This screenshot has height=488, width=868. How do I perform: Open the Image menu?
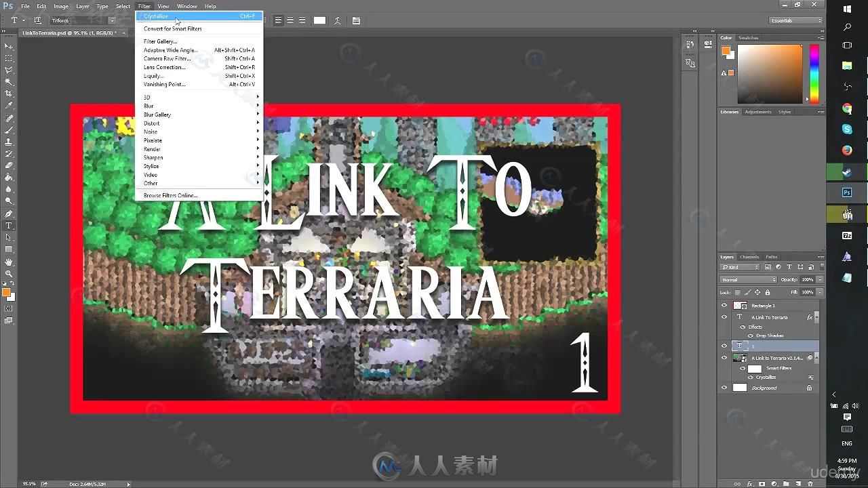[x=61, y=6]
